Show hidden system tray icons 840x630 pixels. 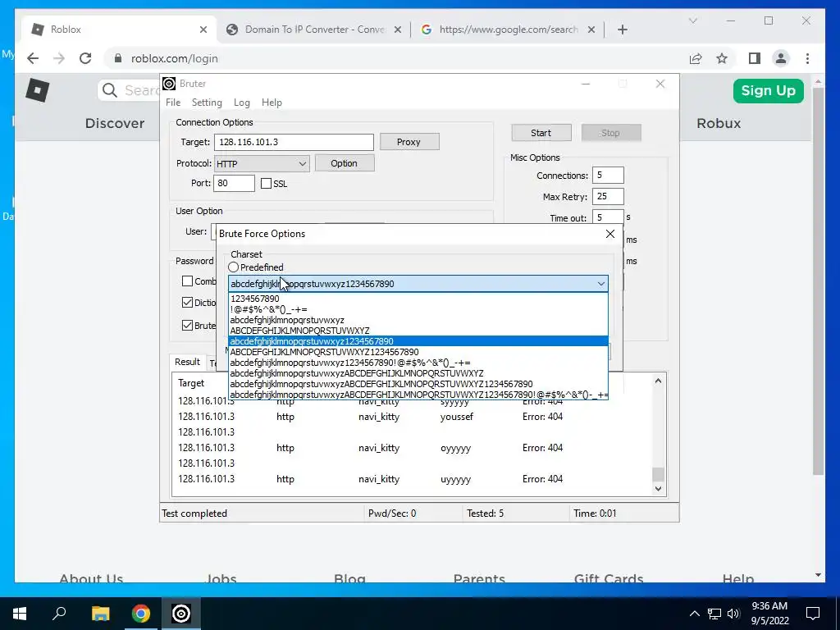[694, 614]
